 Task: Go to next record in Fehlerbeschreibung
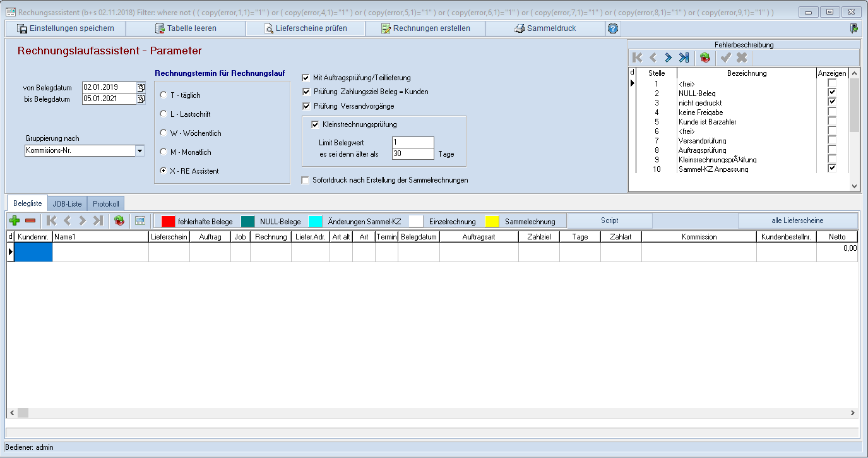pos(668,58)
